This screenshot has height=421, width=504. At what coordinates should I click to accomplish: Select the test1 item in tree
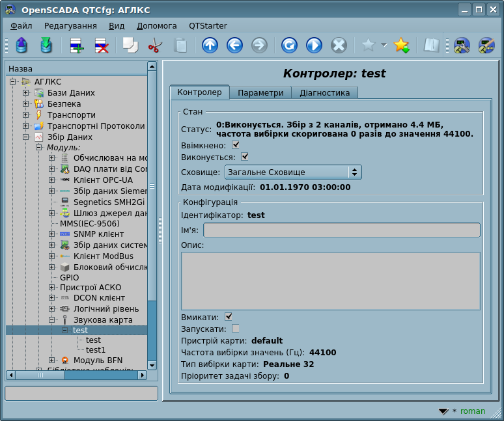(95, 350)
